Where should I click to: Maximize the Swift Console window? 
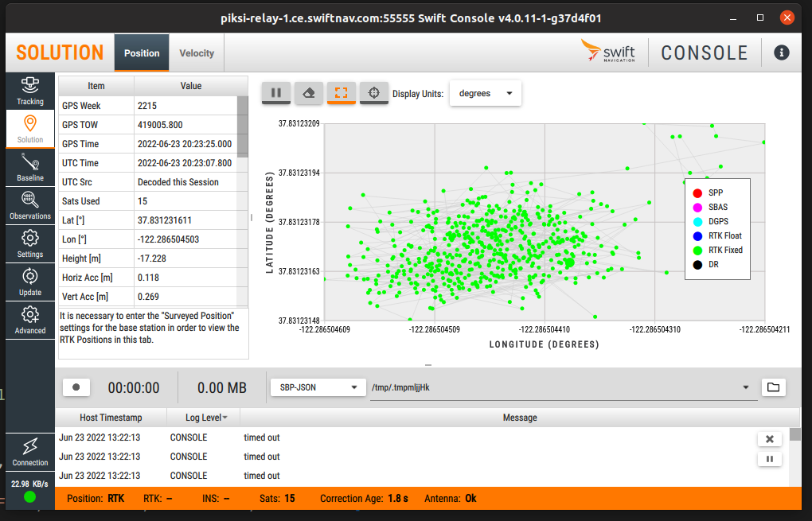coord(760,17)
